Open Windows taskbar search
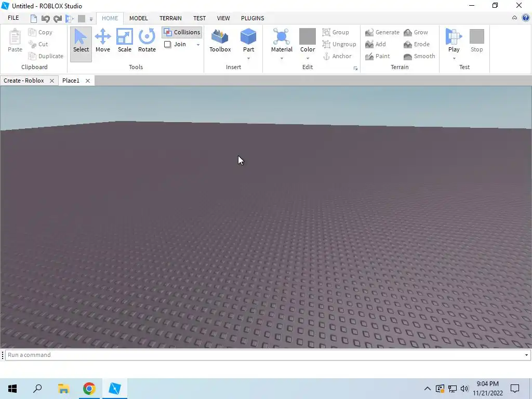 pos(37,389)
